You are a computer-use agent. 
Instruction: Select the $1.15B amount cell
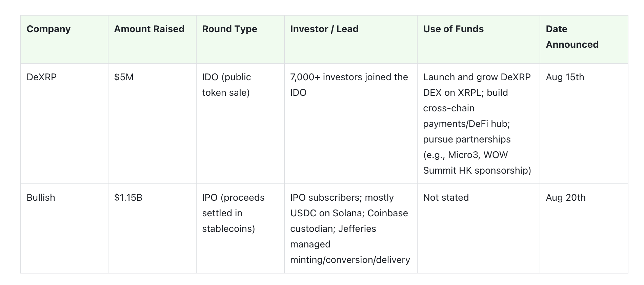(128, 198)
